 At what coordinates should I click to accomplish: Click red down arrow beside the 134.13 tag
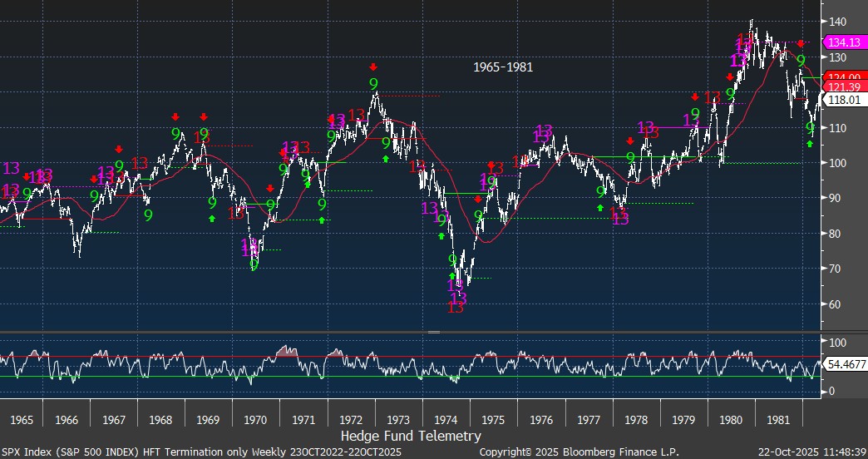[801, 43]
